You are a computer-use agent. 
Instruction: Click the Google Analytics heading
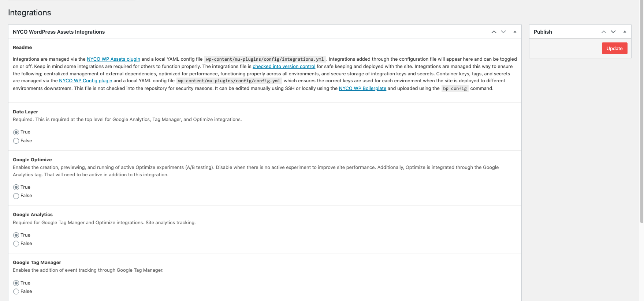point(33,214)
